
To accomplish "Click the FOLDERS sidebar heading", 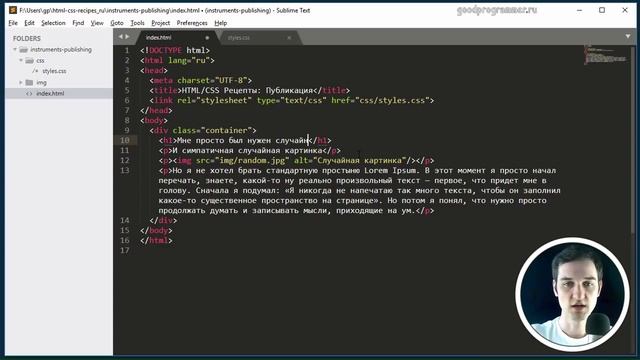I will (x=27, y=38).
